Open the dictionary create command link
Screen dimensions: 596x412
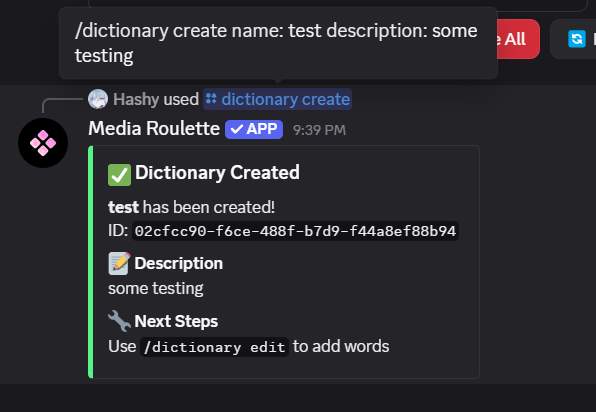point(277,99)
